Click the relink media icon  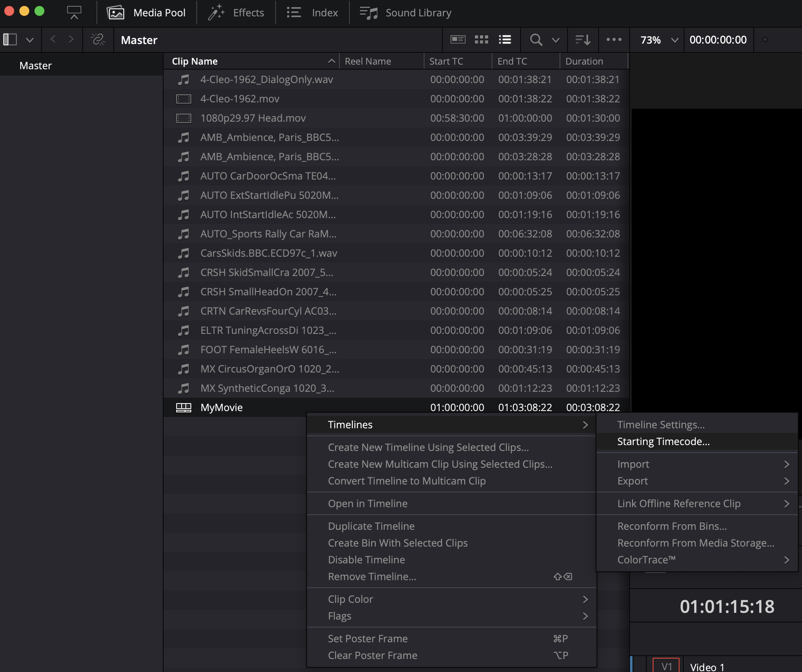(x=98, y=40)
